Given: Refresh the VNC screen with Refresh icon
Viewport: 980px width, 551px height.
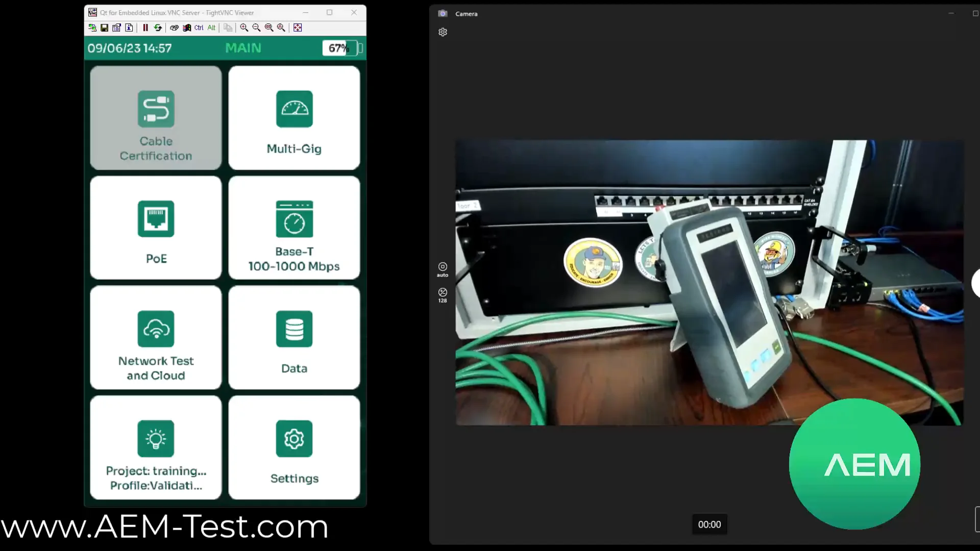Looking at the screenshot, I should [158, 28].
